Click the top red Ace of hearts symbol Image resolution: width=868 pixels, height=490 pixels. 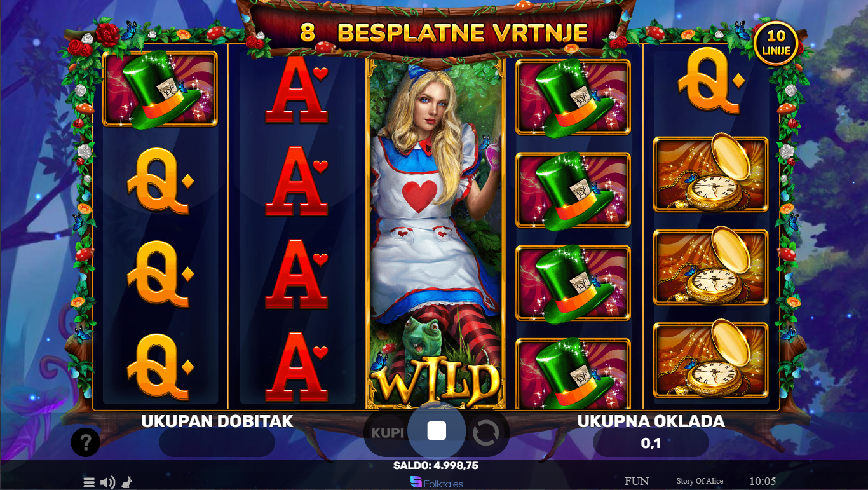[297, 89]
